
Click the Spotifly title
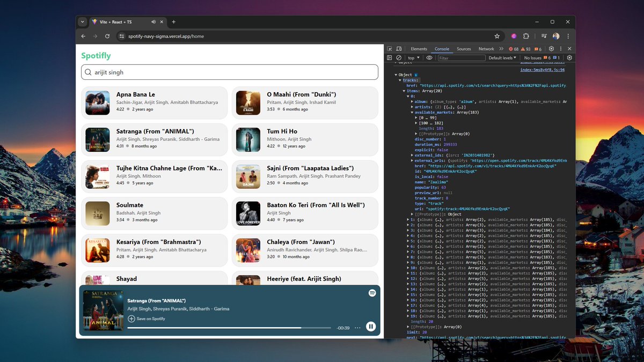click(96, 55)
